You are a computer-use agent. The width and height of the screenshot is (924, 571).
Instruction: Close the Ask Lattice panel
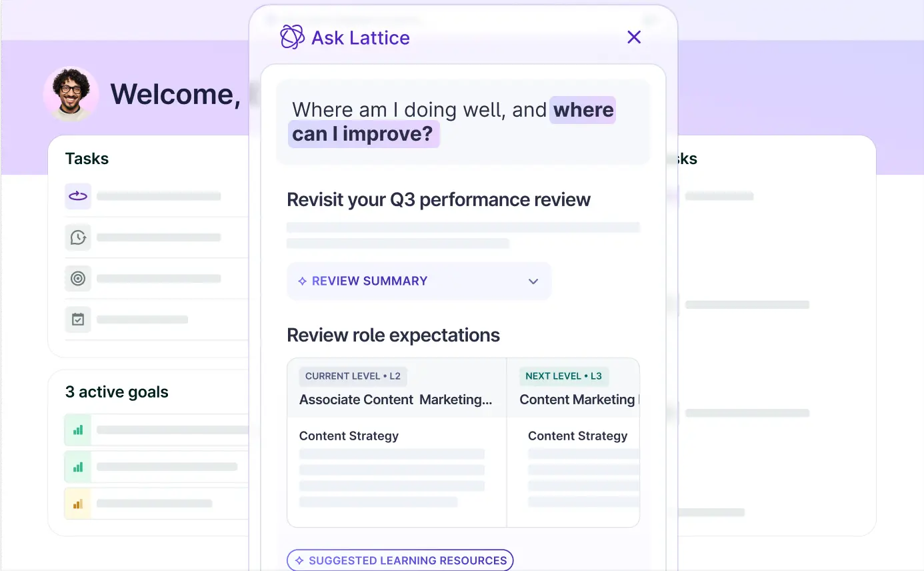point(633,37)
